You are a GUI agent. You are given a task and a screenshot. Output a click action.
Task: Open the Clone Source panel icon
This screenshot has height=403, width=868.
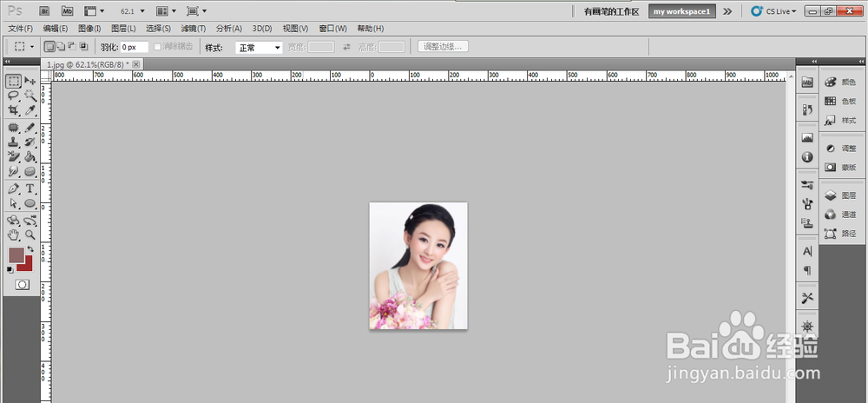point(807,222)
